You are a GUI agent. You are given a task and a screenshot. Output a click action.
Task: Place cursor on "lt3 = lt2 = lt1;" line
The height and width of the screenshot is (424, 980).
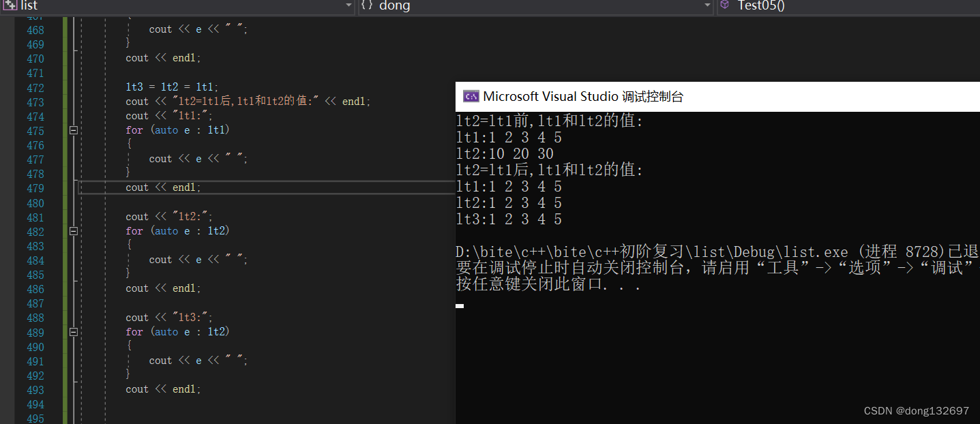(x=172, y=87)
